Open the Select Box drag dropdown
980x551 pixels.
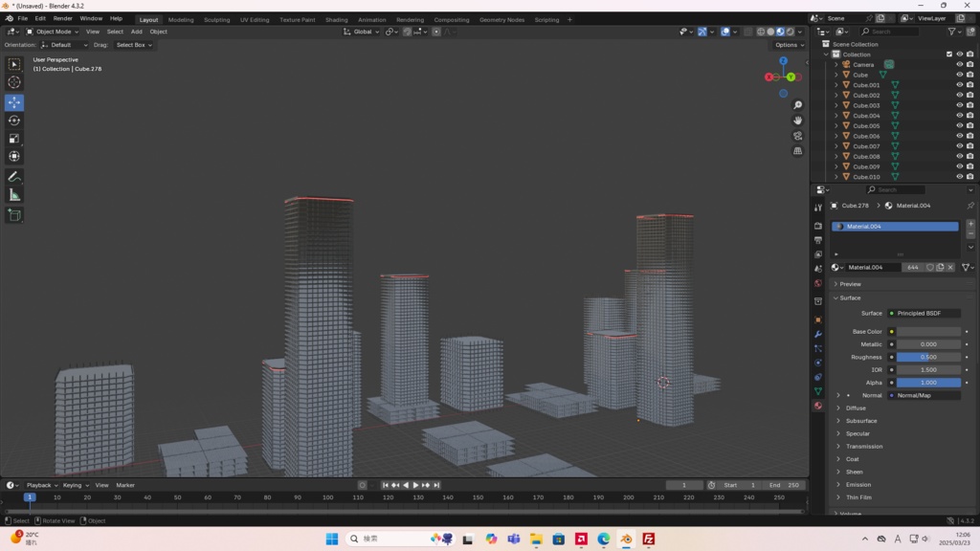pos(134,45)
